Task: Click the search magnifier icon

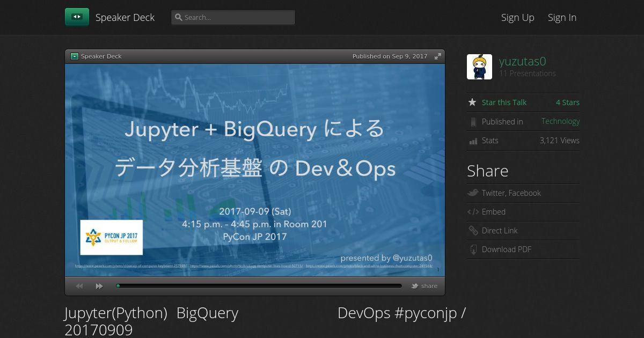Action: [179, 17]
